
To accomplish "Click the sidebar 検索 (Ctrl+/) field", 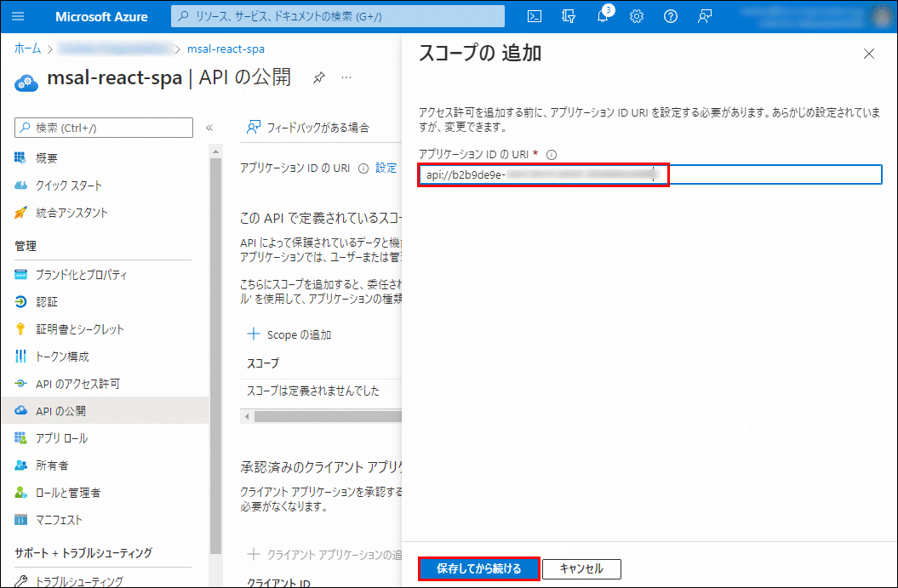I will (x=104, y=128).
